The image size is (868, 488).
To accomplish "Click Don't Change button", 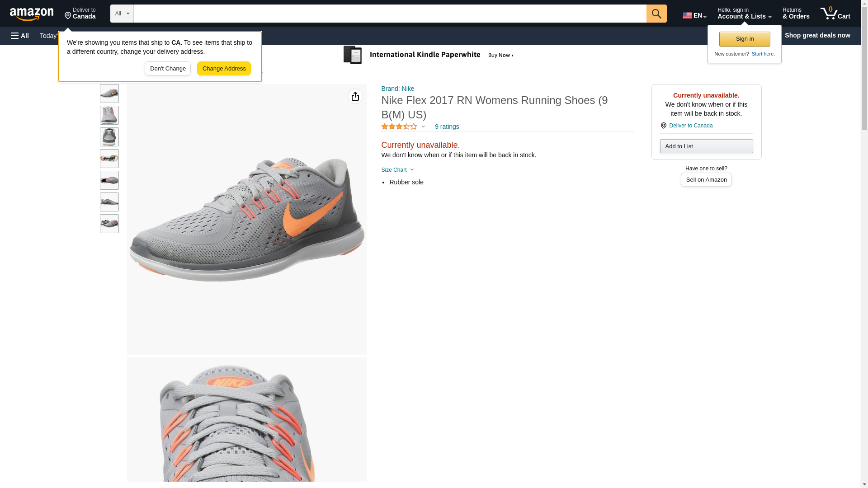I will [167, 69].
